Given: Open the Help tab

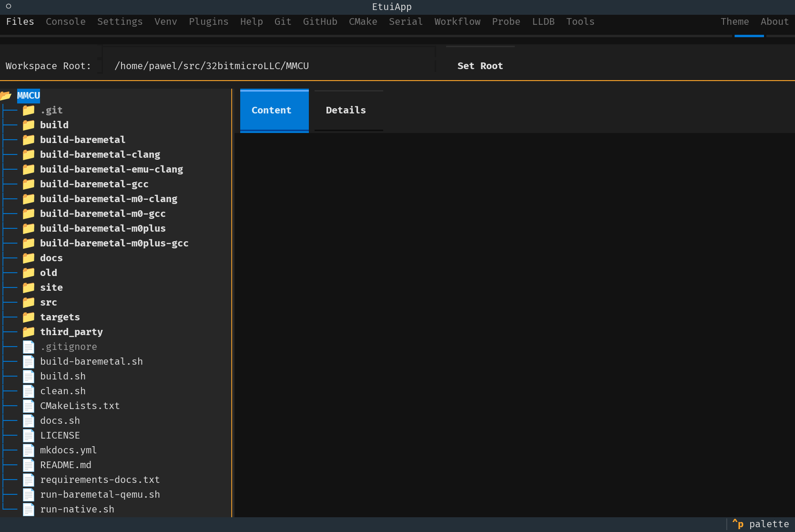Looking at the screenshot, I should [x=252, y=21].
